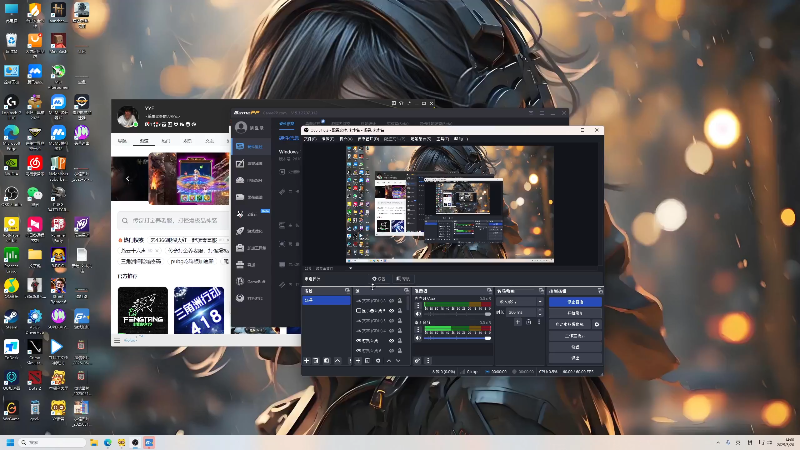Image resolution: width=800 pixels, height=450 pixels.
Task: Remove selected source using Sources trash icon
Action: [x=367, y=361]
